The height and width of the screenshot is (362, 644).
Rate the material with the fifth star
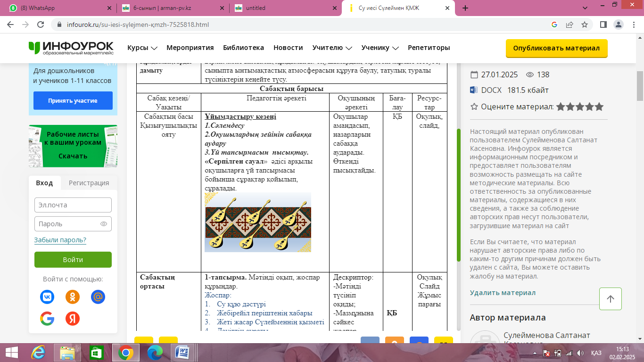[x=599, y=107]
